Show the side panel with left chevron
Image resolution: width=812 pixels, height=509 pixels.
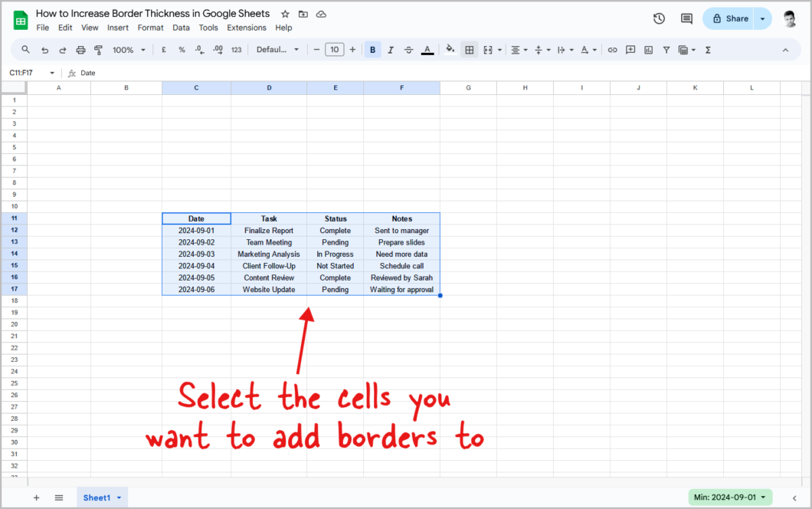(x=794, y=498)
